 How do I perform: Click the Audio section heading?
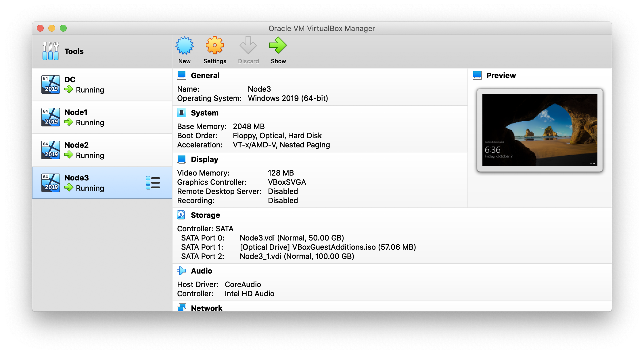coord(202,271)
